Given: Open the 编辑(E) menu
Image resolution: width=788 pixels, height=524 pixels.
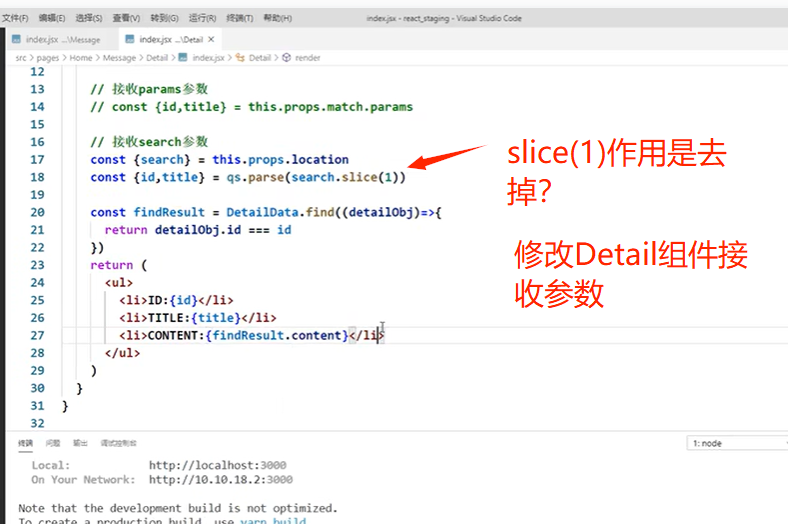Looking at the screenshot, I should tap(52, 18).
